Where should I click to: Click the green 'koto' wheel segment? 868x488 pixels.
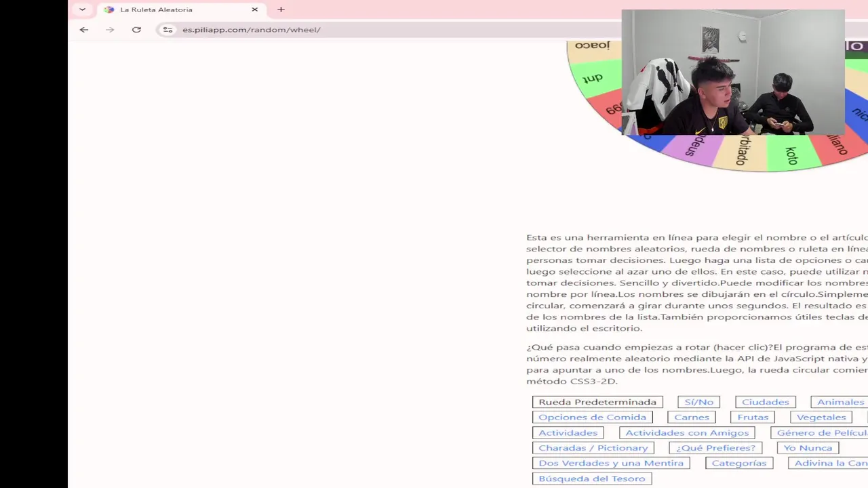coord(791,153)
